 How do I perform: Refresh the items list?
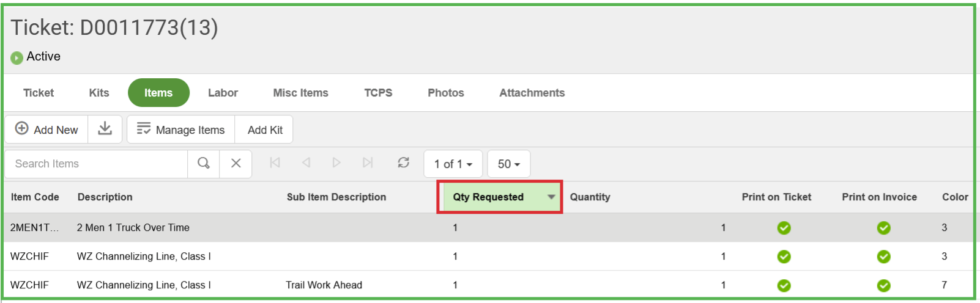click(x=403, y=162)
